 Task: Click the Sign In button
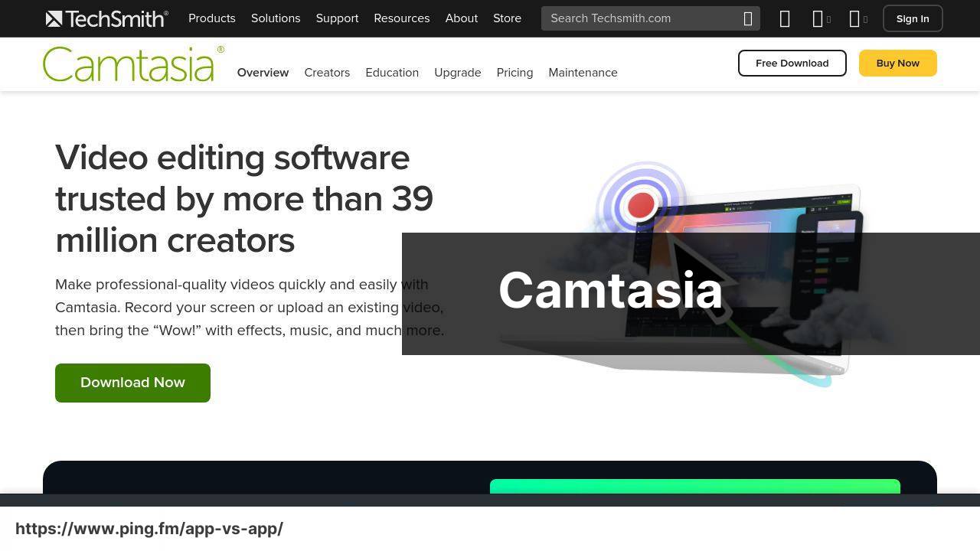(913, 18)
